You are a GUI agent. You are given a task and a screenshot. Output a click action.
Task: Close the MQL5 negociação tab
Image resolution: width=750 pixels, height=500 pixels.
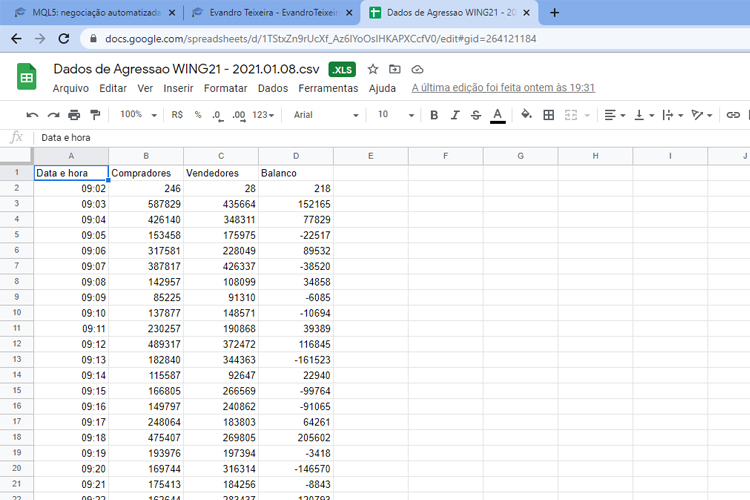coord(172,13)
